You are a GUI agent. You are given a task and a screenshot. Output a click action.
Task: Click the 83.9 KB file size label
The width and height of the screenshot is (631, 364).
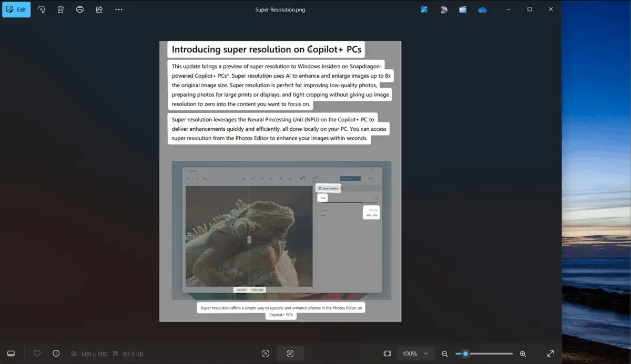point(133,354)
